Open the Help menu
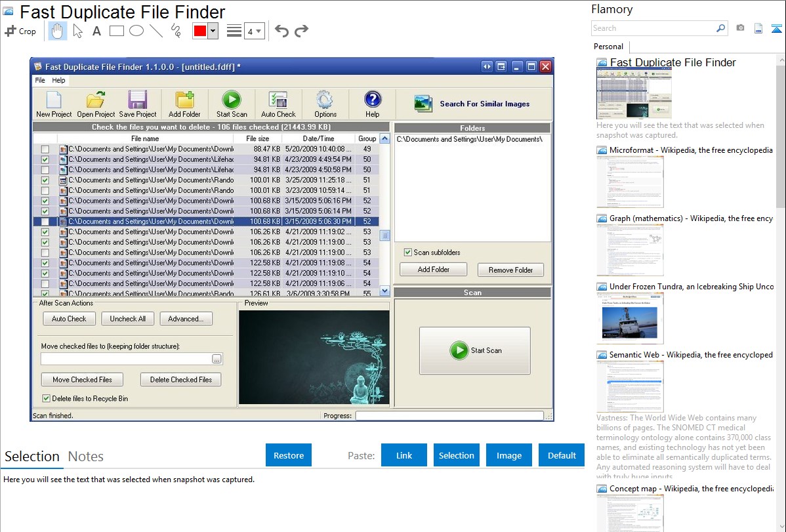786x532 pixels. click(58, 80)
